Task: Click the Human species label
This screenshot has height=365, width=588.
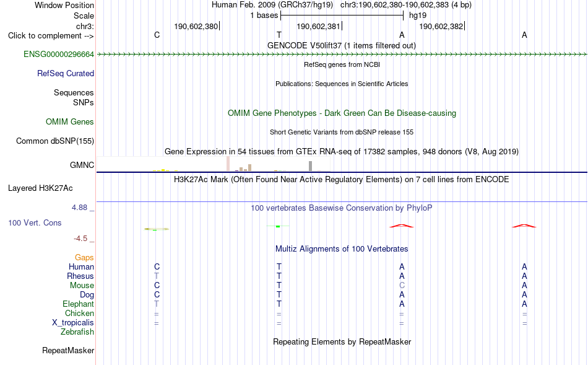Action: click(81, 267)
